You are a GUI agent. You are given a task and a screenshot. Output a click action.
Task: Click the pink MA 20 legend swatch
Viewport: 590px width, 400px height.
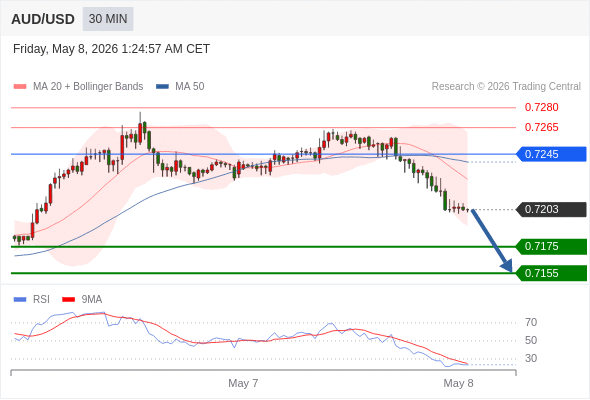pos(20,87)
